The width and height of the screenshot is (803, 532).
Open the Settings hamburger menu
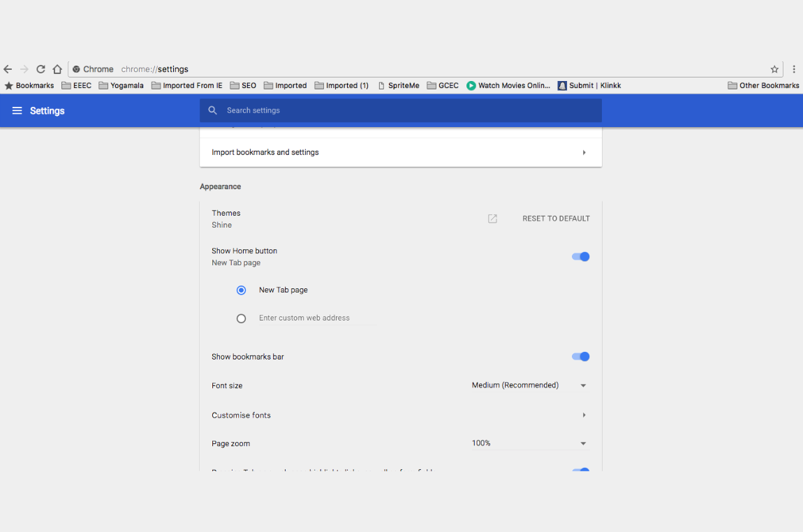[17, 110]
